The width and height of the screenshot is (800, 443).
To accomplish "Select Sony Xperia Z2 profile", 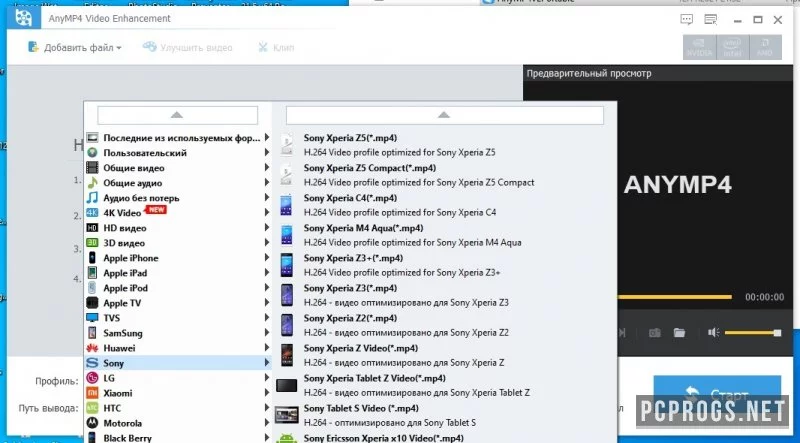I will (444, 326).
